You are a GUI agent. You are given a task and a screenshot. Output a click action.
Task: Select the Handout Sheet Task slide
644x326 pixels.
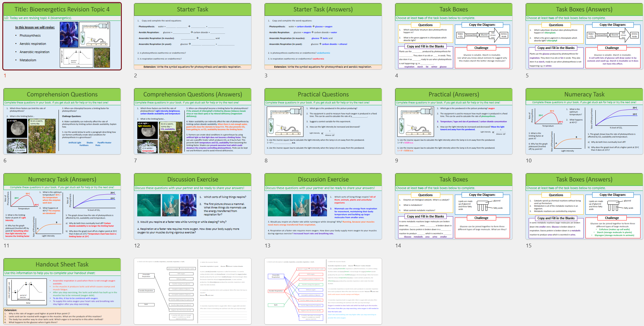[62, 291]
